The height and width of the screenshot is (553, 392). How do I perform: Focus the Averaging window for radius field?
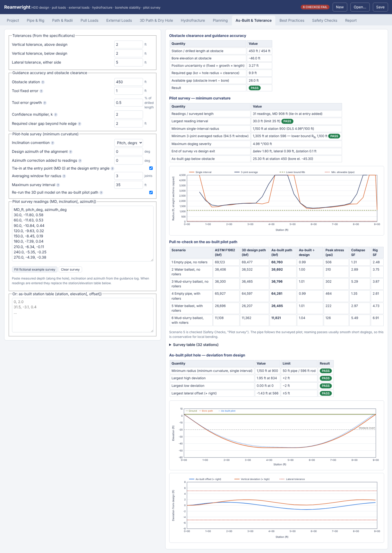coord(129,176)
